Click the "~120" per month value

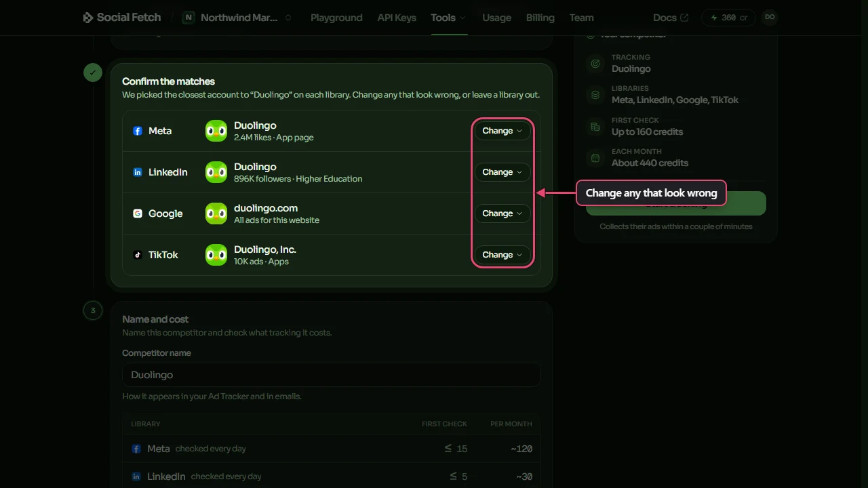pos(521,449)
